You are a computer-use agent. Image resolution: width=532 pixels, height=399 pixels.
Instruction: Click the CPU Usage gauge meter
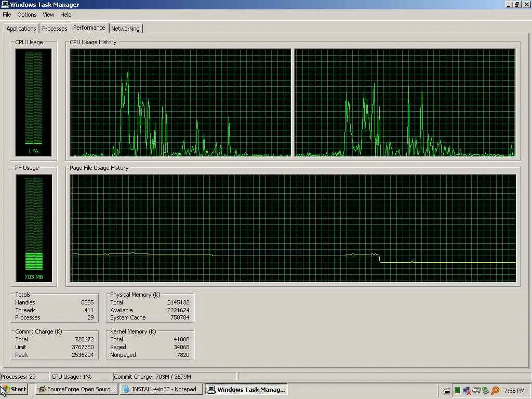34,102
